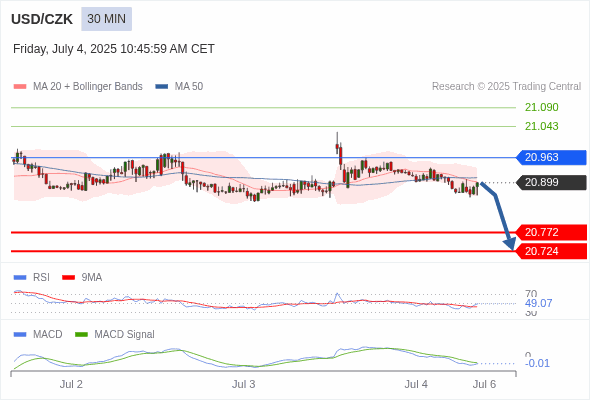
Task: Select the 20.772 red support tag
Action: pyautogui.click(x=551, y=232)
